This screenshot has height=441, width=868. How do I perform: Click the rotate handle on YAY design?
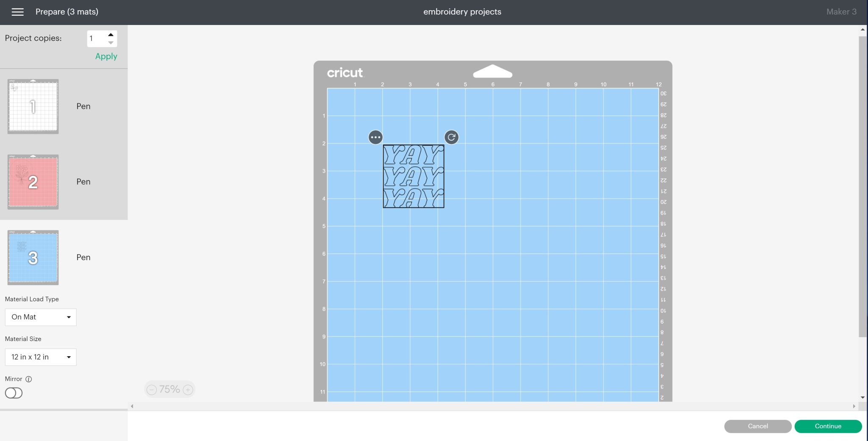451,137
